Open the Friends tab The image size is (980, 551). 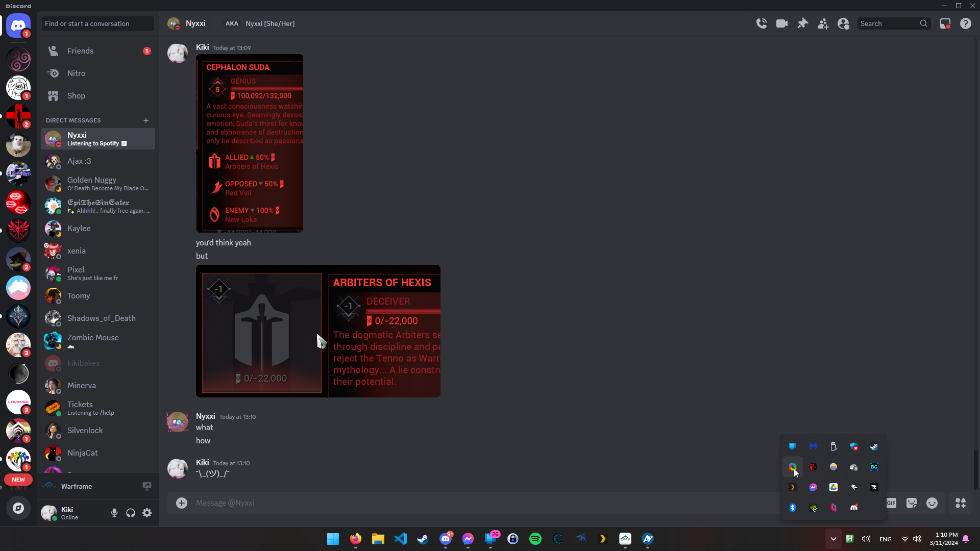coord(98,51)
